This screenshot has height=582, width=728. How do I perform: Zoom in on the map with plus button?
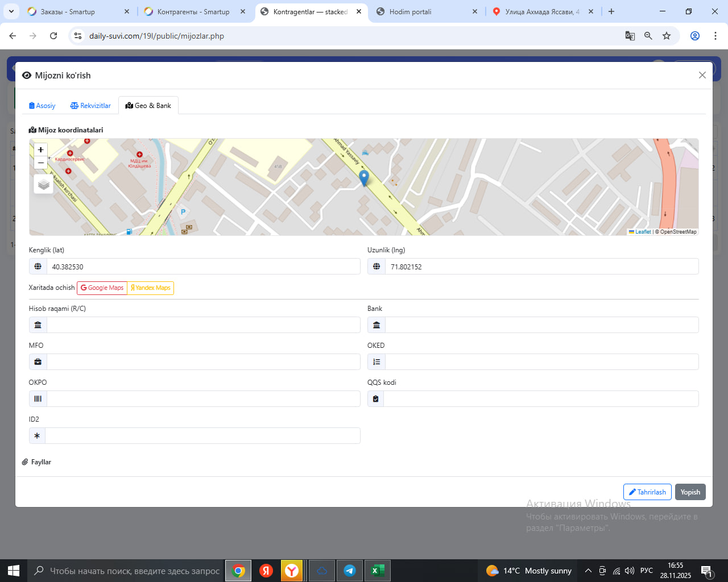[x=40, y=149]
